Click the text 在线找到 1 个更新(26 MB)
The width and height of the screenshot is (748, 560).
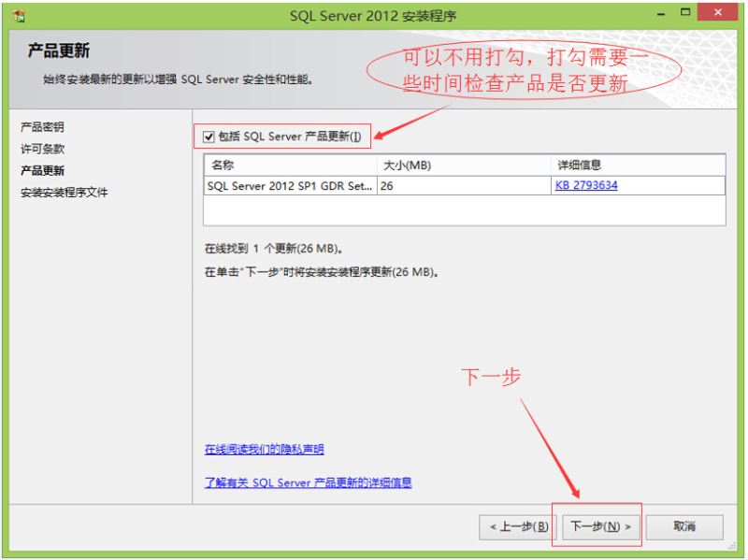coord(274,249)
